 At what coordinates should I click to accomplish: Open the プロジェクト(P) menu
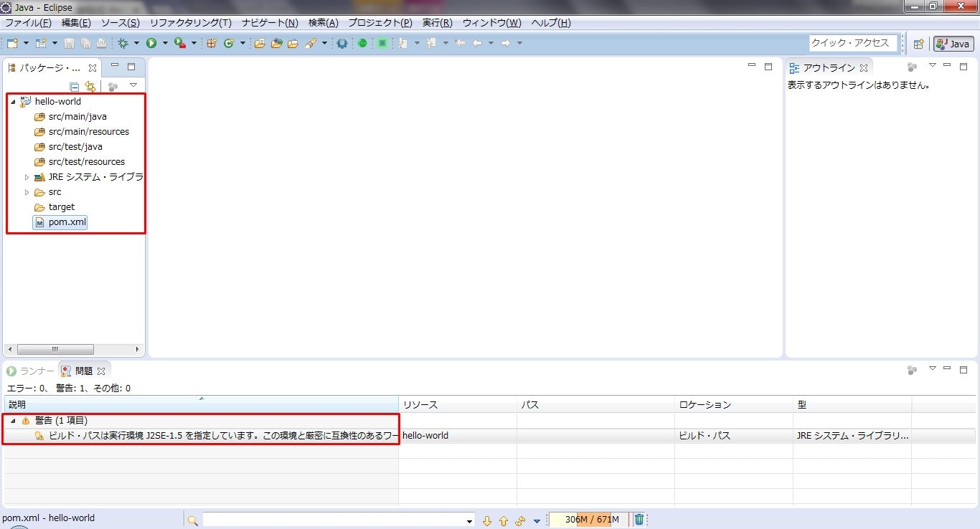point(380,23)
